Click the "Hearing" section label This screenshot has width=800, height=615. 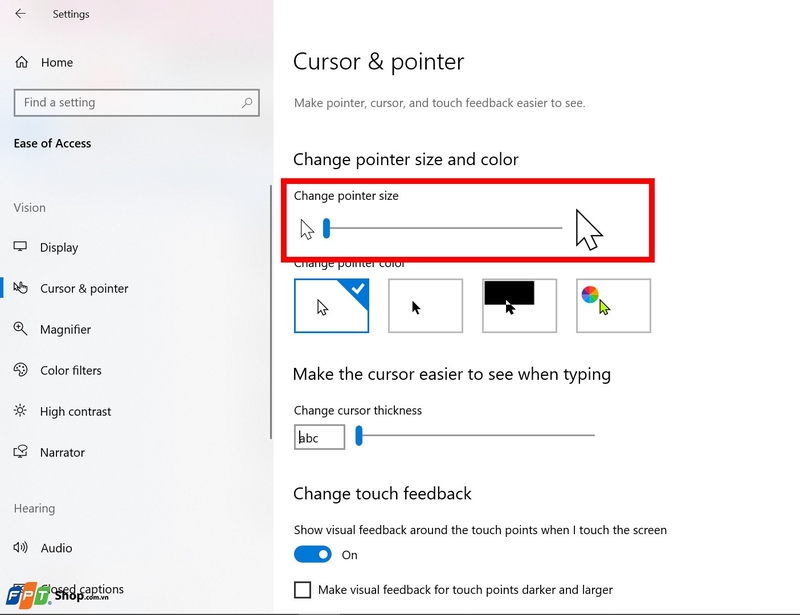click(34, 509)
